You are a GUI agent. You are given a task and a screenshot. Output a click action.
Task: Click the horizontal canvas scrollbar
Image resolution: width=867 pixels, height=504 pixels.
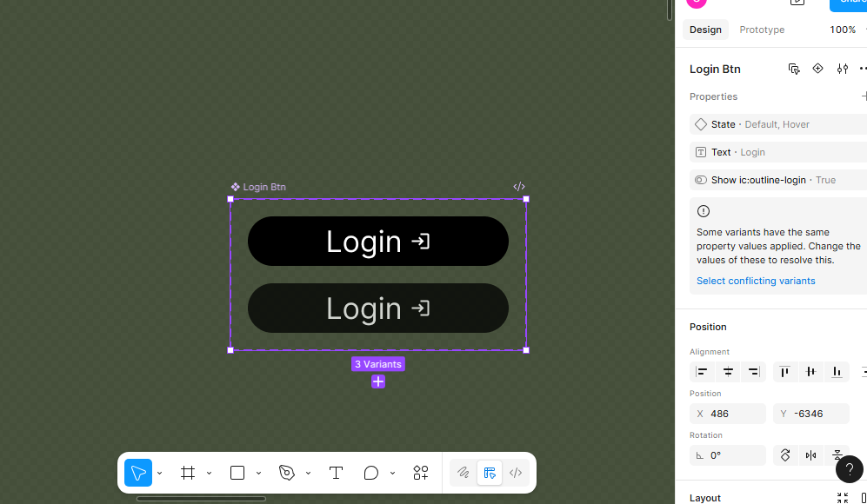click(x=201, y=499)
